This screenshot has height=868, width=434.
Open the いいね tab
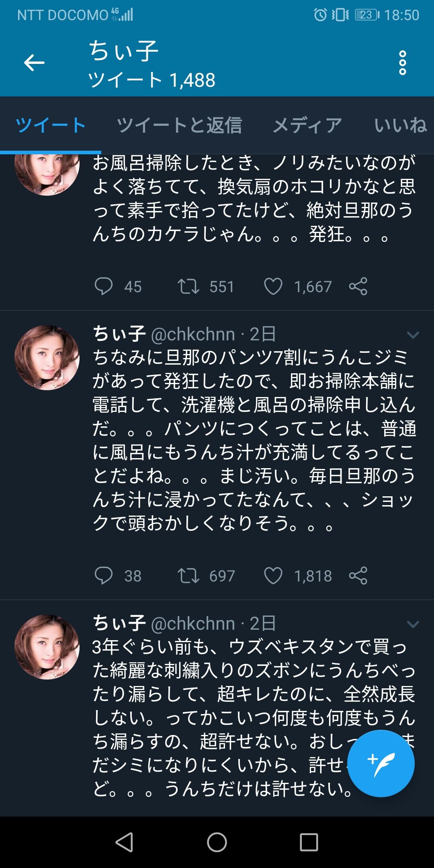point(401,125)
